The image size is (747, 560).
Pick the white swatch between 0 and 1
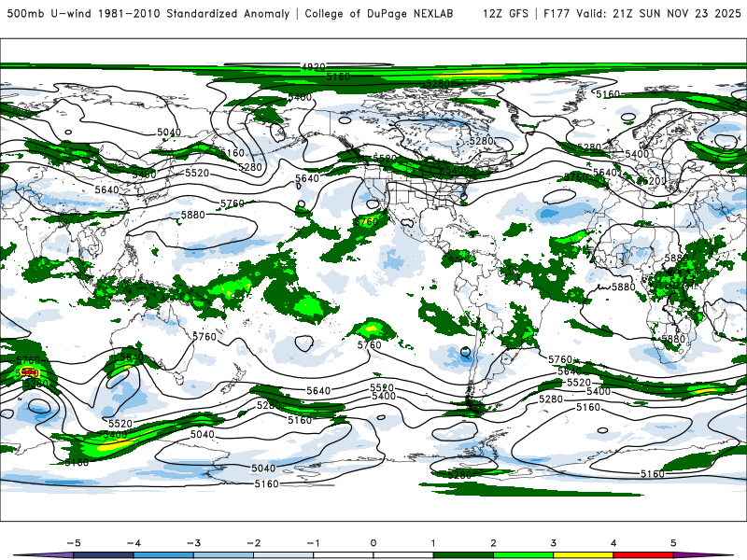coord(403,555)
